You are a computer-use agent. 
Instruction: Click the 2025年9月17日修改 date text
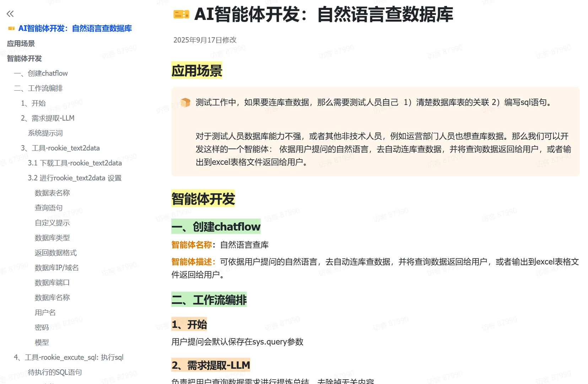[x=205, y=40]
